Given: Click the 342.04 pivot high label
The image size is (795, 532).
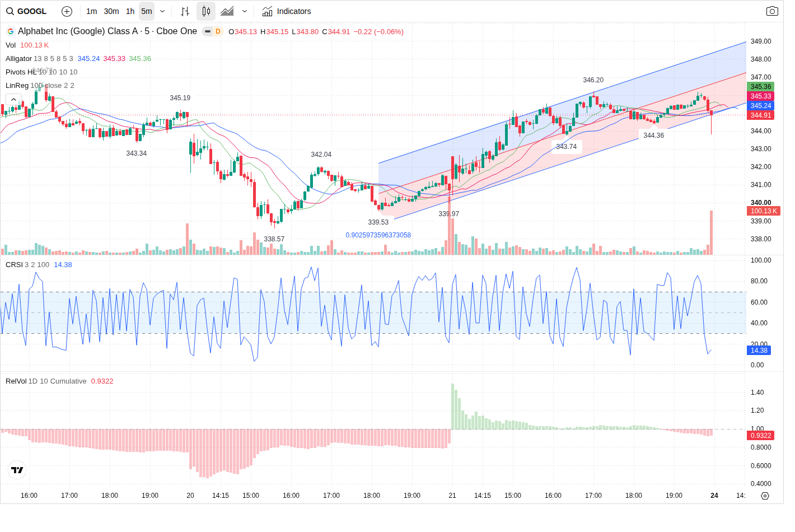Looking at the screenshot, I should click(321, 155).
